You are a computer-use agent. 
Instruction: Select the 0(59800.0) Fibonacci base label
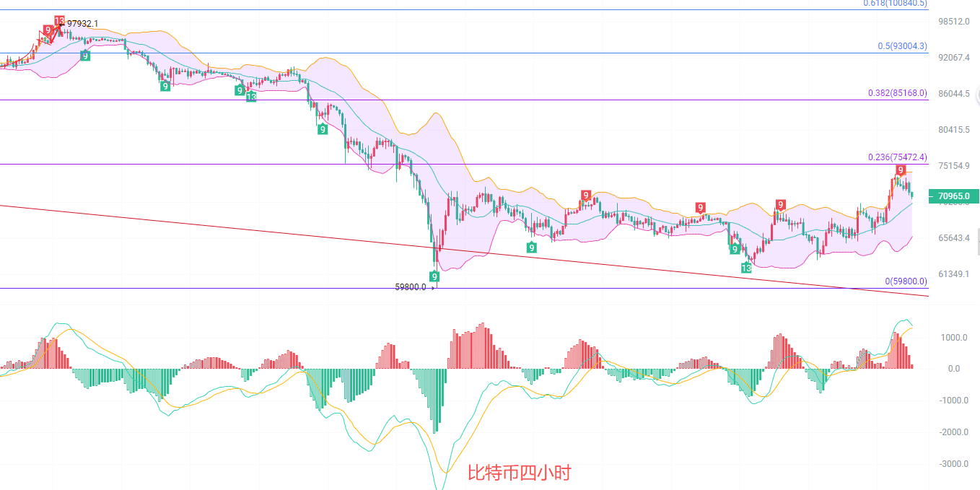pos(906,281)
